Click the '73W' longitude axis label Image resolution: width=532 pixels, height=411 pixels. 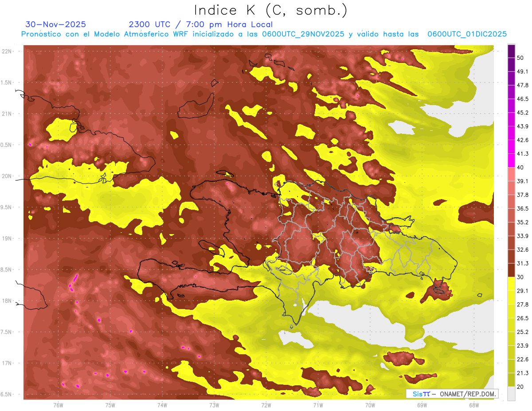214,405
